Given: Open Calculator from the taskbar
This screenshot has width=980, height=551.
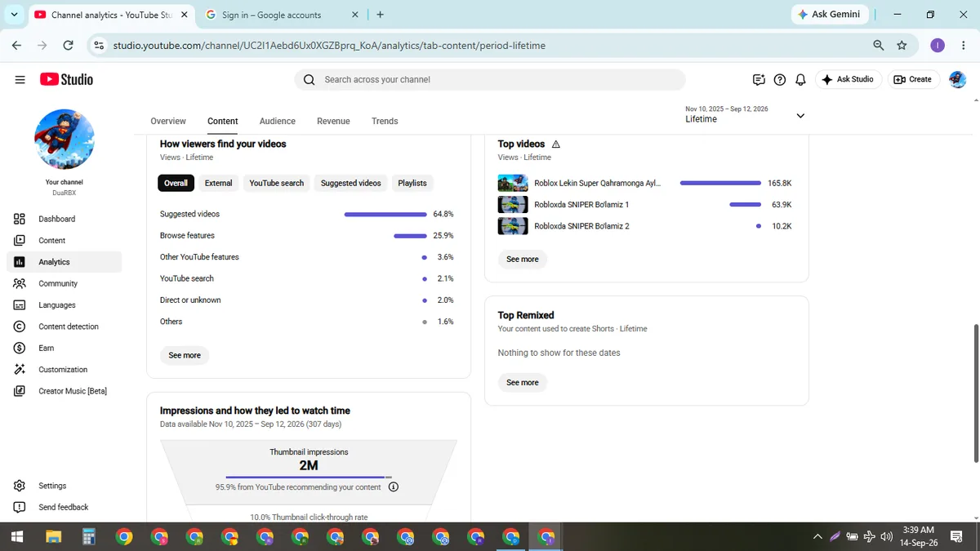Looking at the screenshot, I should (x=89, y=536).
